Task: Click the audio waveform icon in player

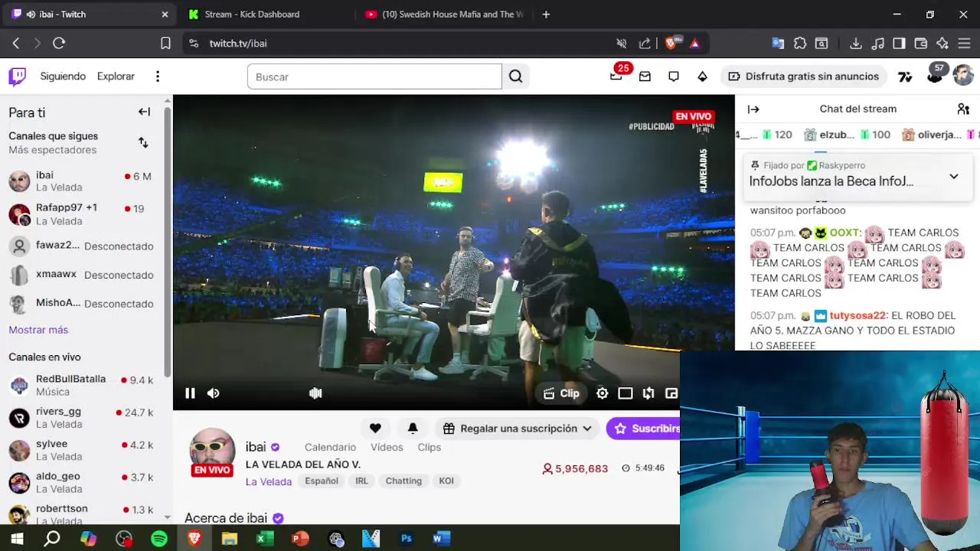Action: click(x=315, y=393)
